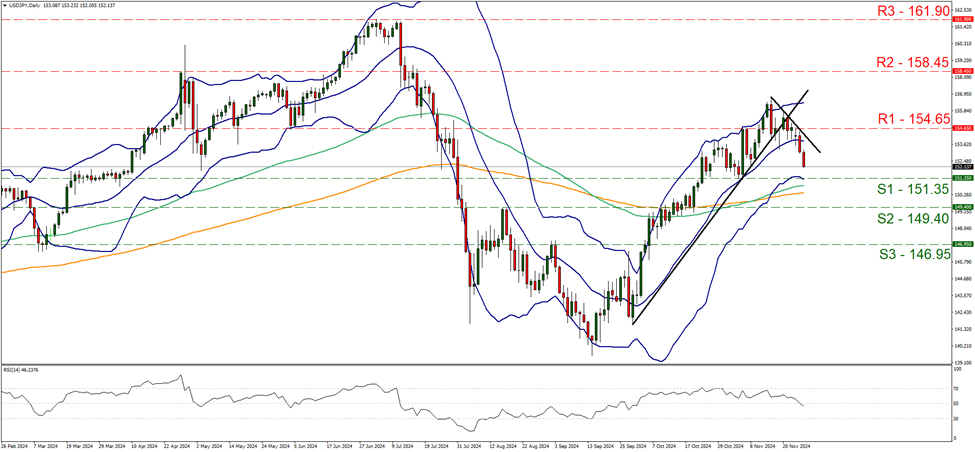Click the 29 Oct 2024 date label
Image resolution: width=975 pixels, height=452 pixels.
click(732, 446)
